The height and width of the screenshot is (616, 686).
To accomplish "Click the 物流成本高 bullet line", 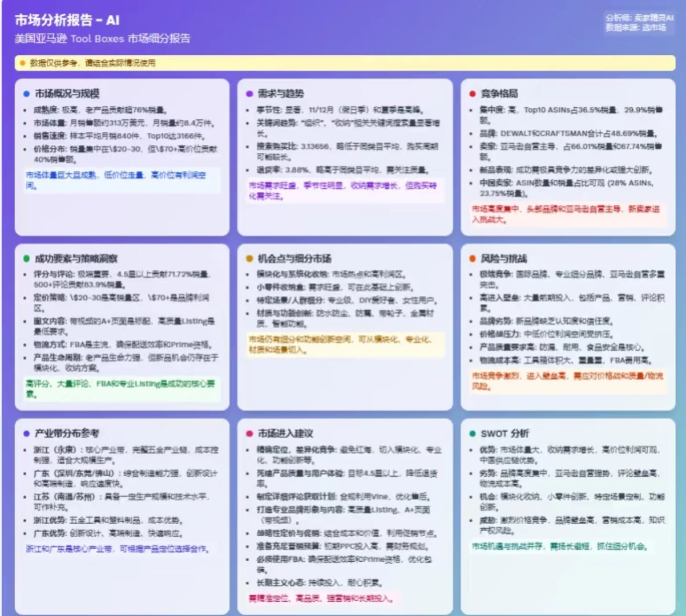I will pos(566,360).
